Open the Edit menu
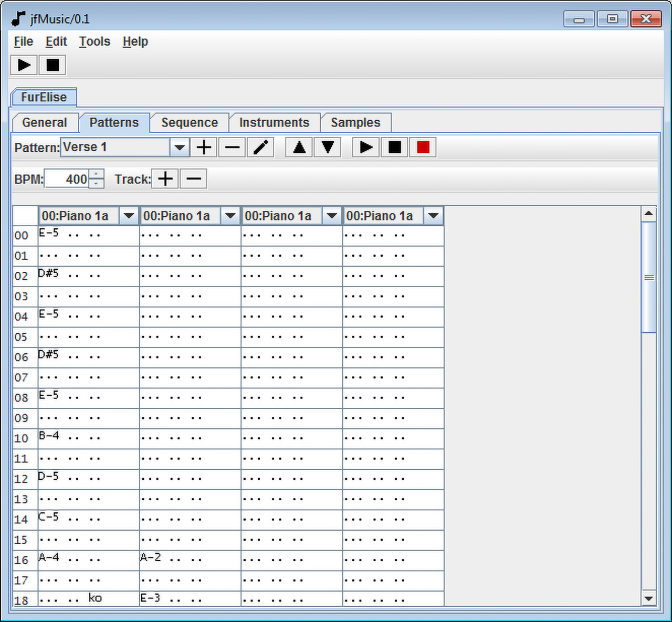The image size is (672, 622). click(56, 41)
